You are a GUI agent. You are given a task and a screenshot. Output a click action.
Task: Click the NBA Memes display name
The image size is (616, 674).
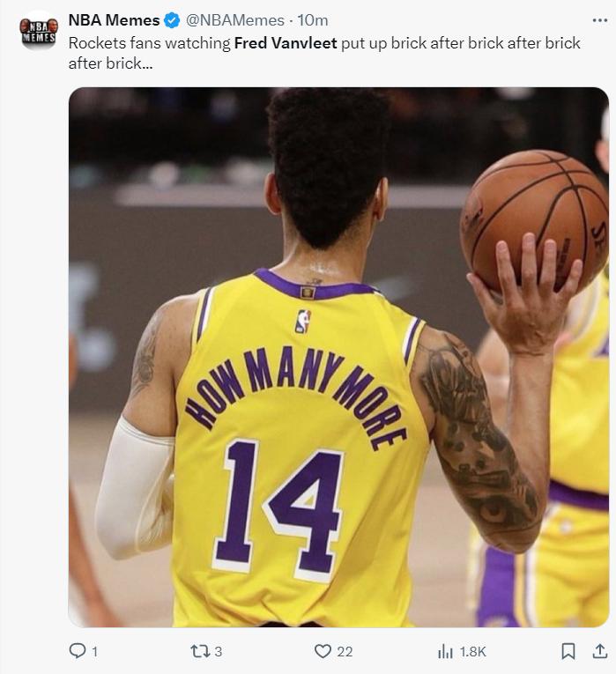(x=114, y=20)
